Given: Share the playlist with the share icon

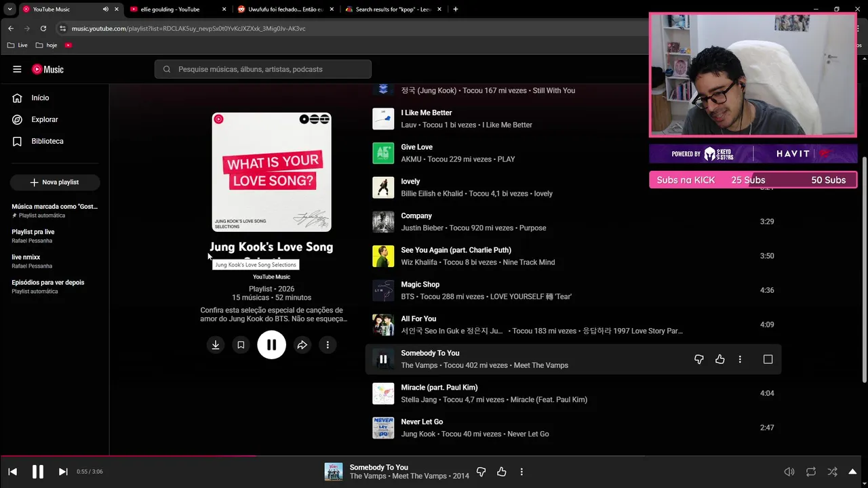Looking at the screenshot, I should [302, 345].
